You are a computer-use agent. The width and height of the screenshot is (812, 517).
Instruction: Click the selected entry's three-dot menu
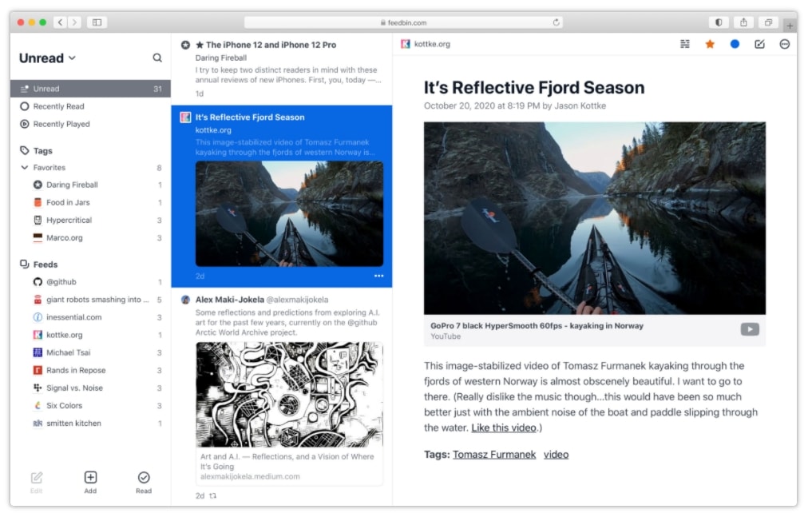click(x=378, y=276)
